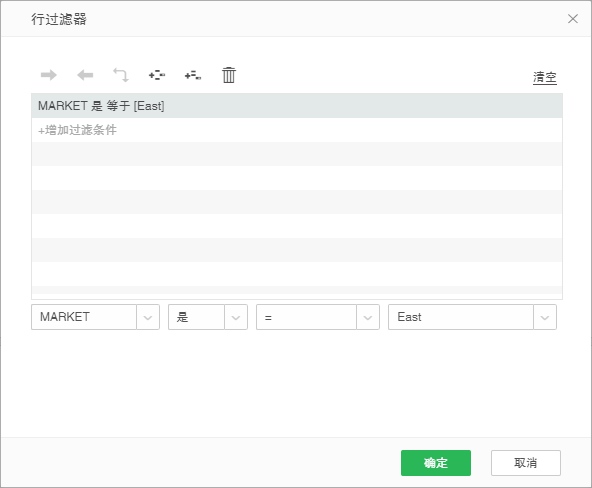Image resolution: width=592 pixels, height=488 pixels.
Task: Click the 清空 clear link
Action: click(544, 77)
